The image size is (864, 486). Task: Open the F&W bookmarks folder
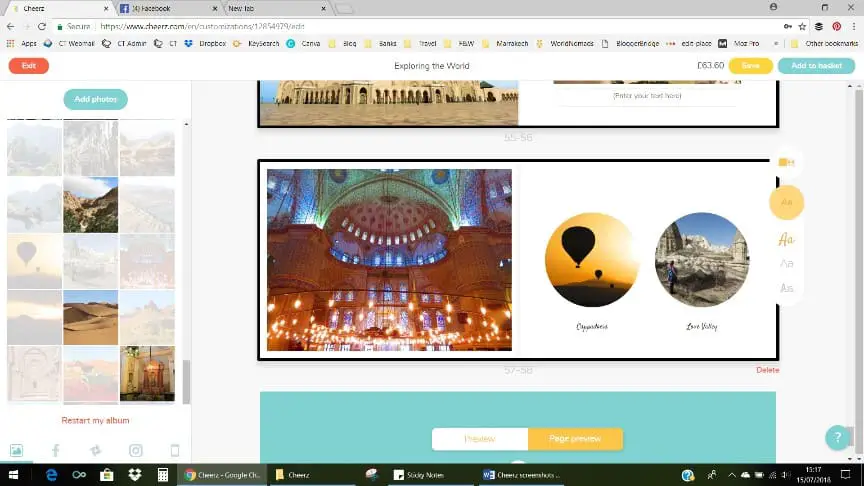point(459,43)
